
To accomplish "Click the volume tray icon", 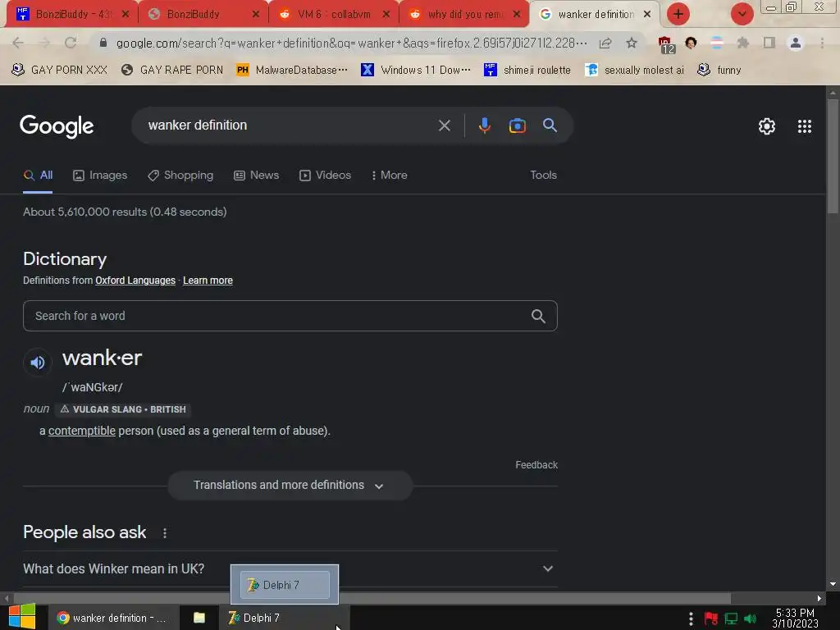I will click(x=750, y=619).
